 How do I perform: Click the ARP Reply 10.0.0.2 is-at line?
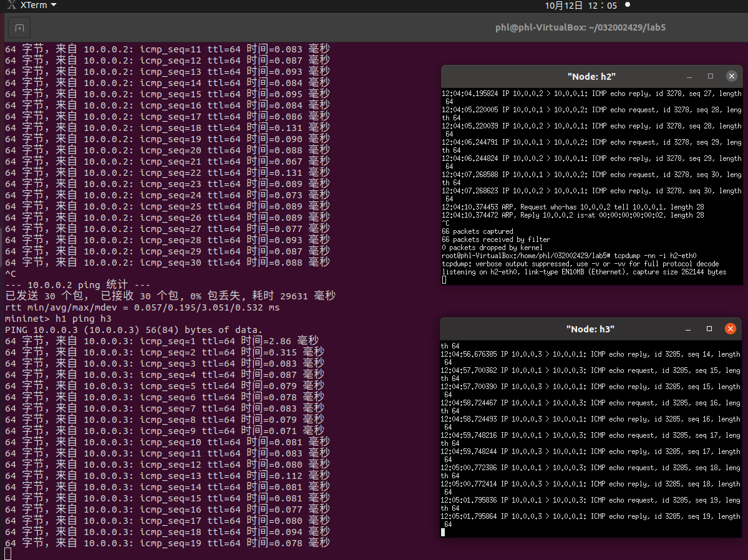coord(573,215)
